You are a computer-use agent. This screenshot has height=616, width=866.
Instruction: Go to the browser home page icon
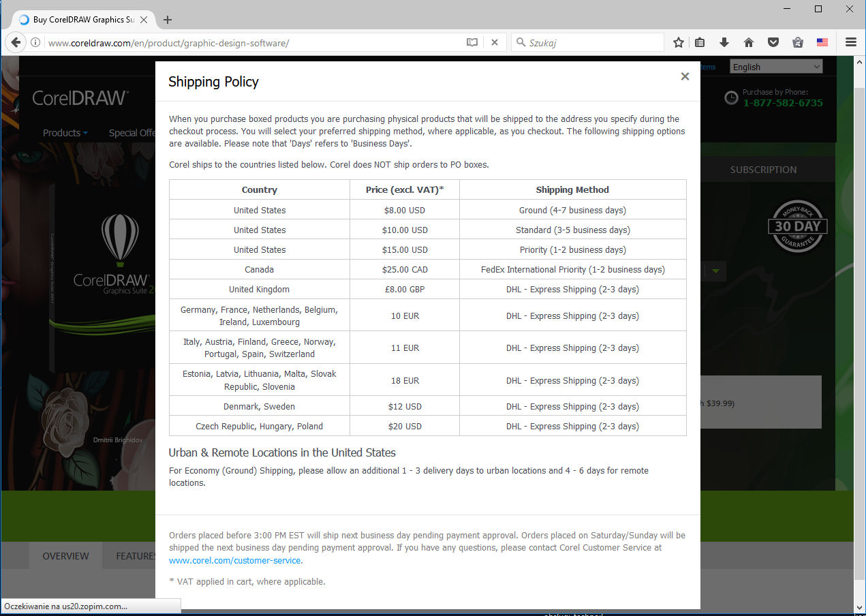[x=749, y=42]
